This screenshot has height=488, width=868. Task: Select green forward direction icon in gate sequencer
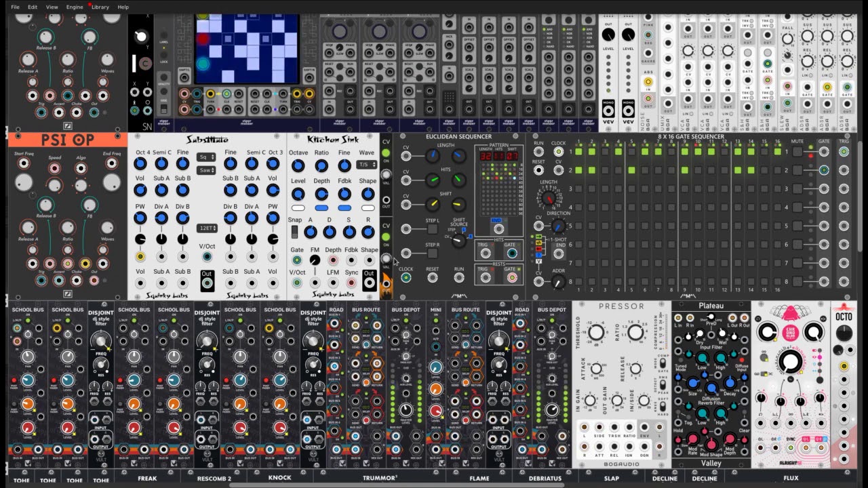tap(539, 238)
